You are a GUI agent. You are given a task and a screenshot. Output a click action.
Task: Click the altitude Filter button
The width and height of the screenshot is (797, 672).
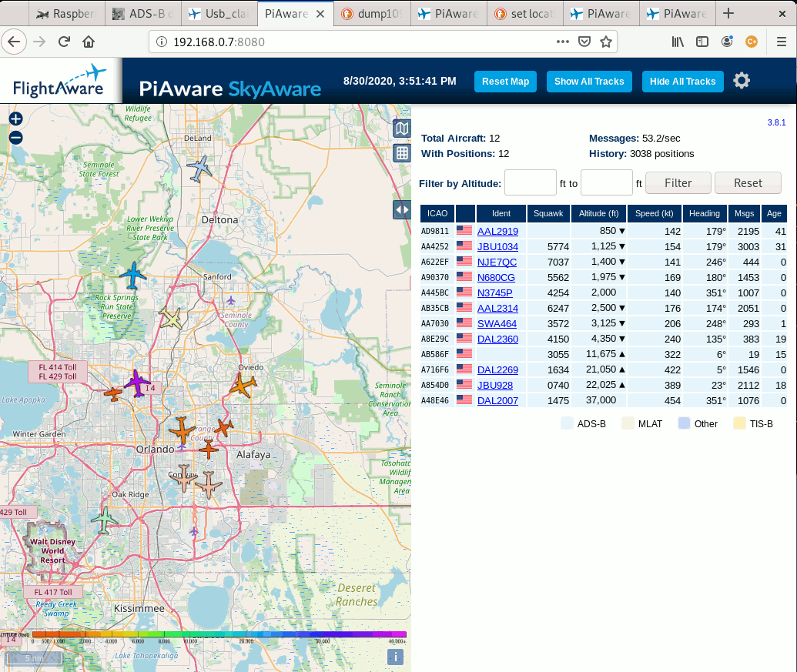click(678, 183)
